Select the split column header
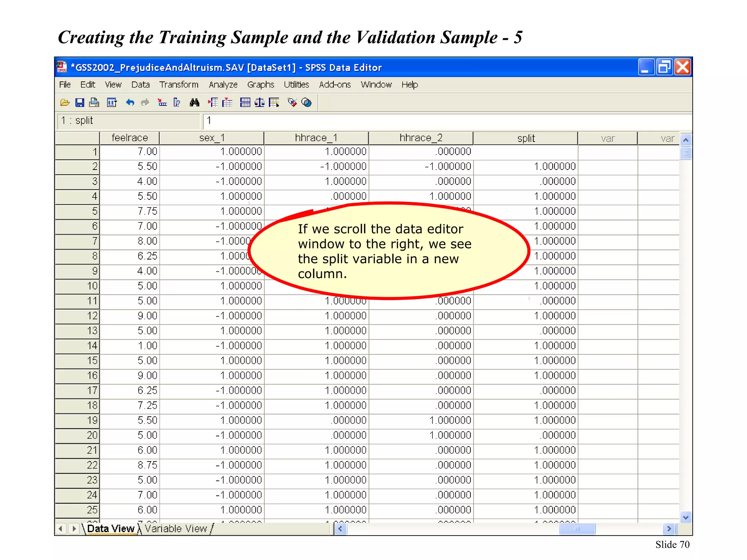747x560 pixels. coord(526,138)
